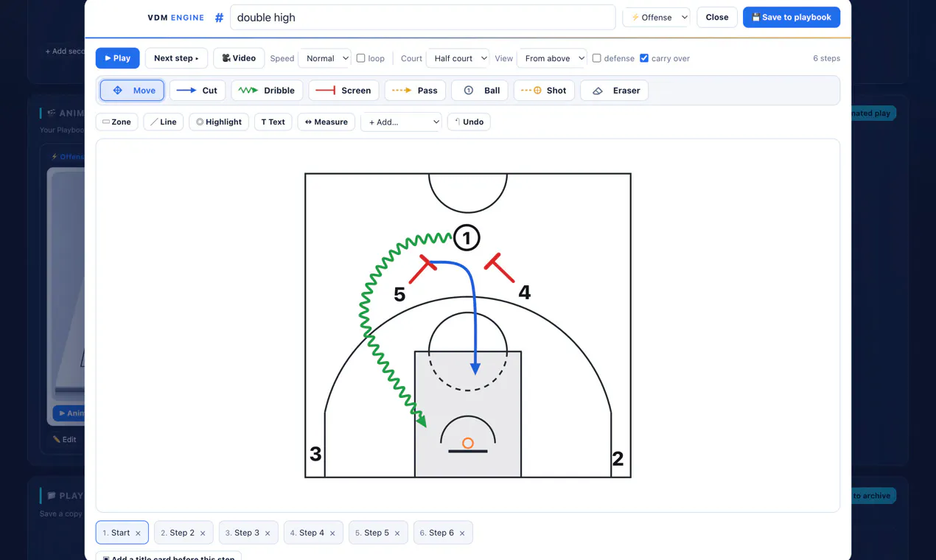
Task: Expand the + Add... dropdown
Action: [401, 122]
